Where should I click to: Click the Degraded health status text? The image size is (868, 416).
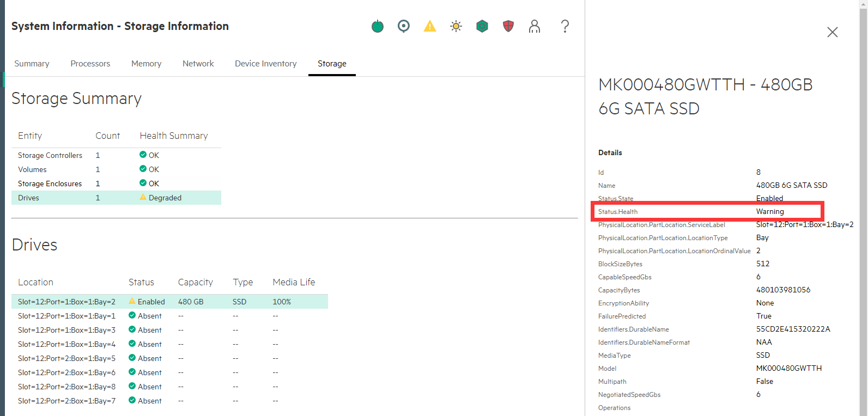[x=165, y=198]
